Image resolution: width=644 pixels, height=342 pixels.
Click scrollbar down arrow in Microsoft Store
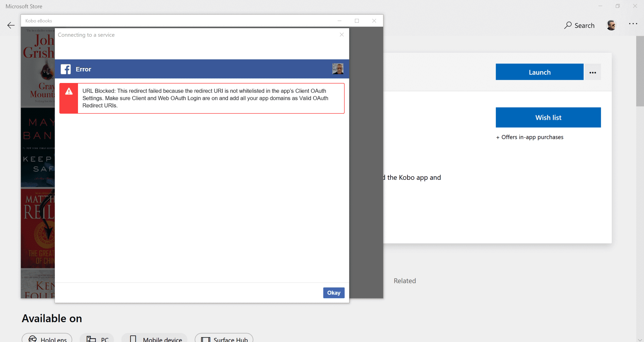pos(640,339)
